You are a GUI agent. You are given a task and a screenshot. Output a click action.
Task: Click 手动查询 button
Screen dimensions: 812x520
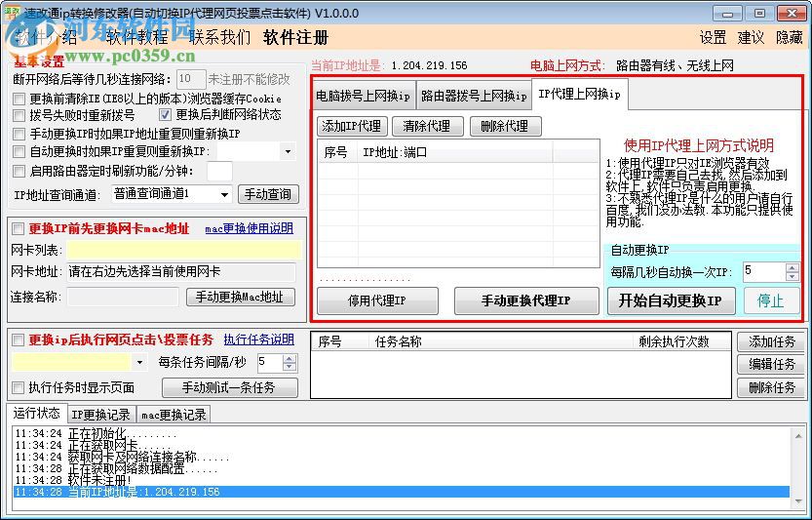(x=268, y=194)
